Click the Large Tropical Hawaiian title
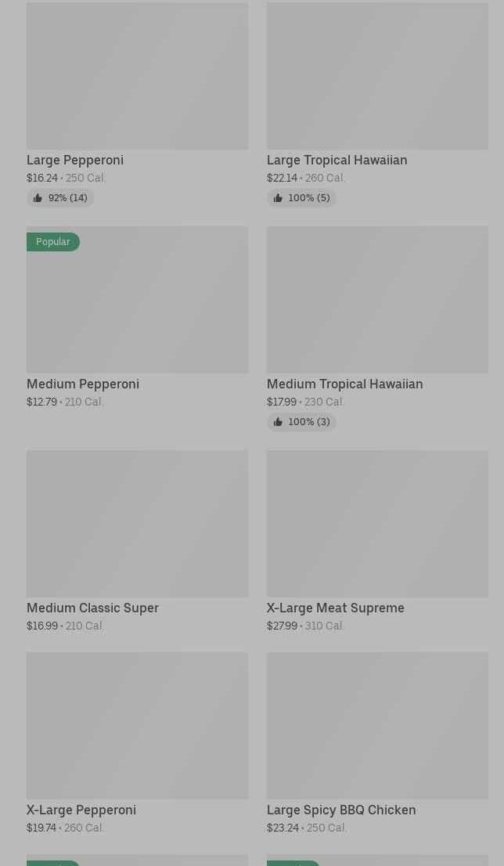 [x=337, y=160]
